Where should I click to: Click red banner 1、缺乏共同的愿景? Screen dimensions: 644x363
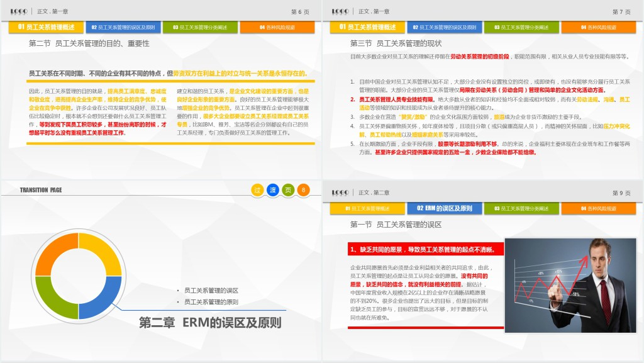426,249
